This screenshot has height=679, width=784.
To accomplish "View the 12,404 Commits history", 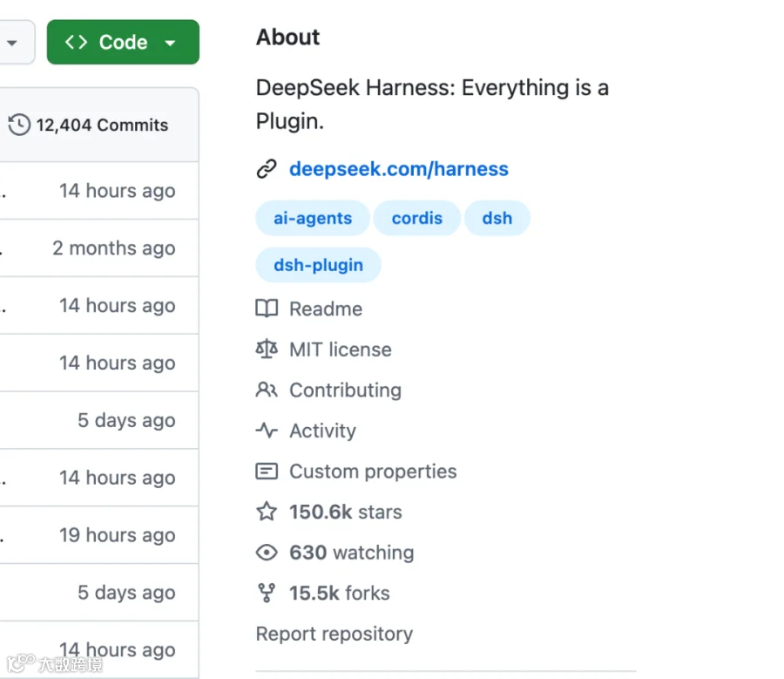I will [102, 125].
